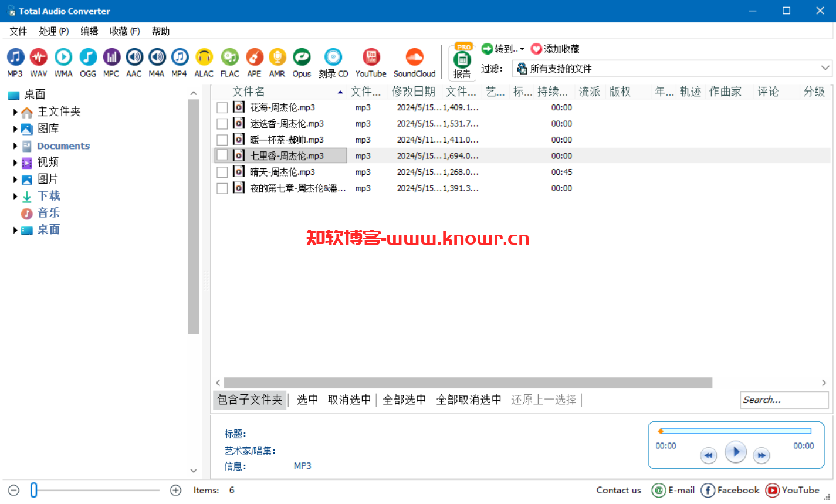Select M4A conversion icon
Viewport: 836px width, 504px height.
[157, 57]
